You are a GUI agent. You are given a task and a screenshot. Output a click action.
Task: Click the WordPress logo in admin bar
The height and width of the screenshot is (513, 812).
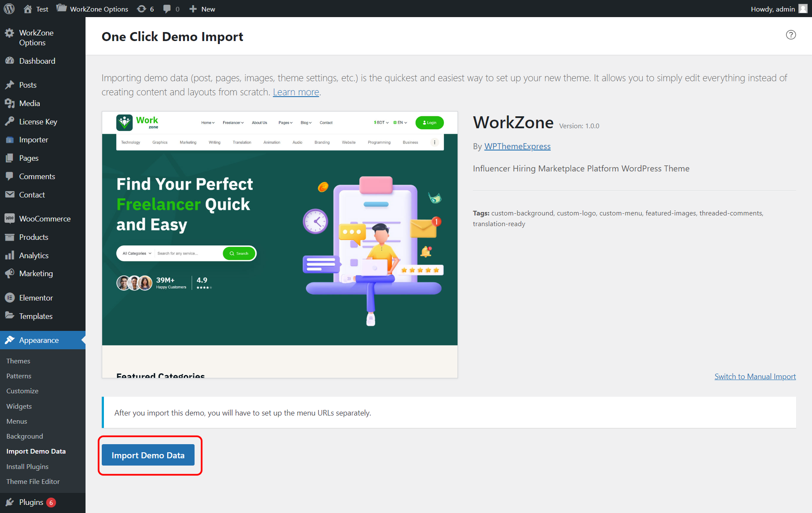[x=9, y=9]
